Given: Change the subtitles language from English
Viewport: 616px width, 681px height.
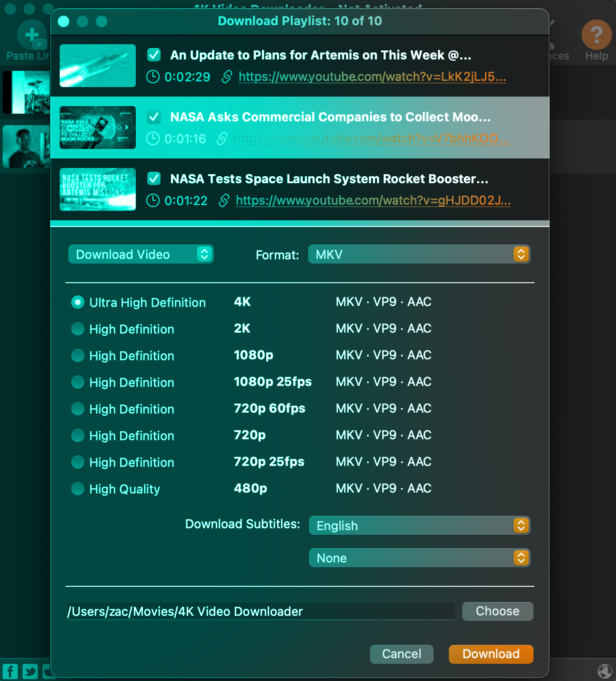Looking at the screenshot, I should tap(419, 525).
